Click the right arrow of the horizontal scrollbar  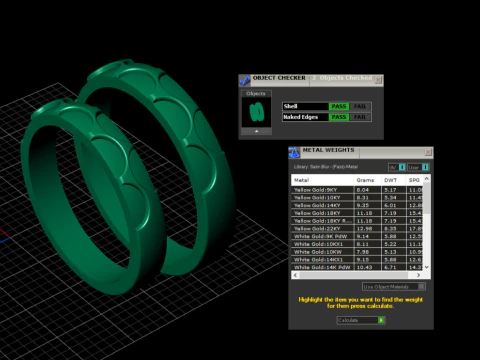point(419,275)
